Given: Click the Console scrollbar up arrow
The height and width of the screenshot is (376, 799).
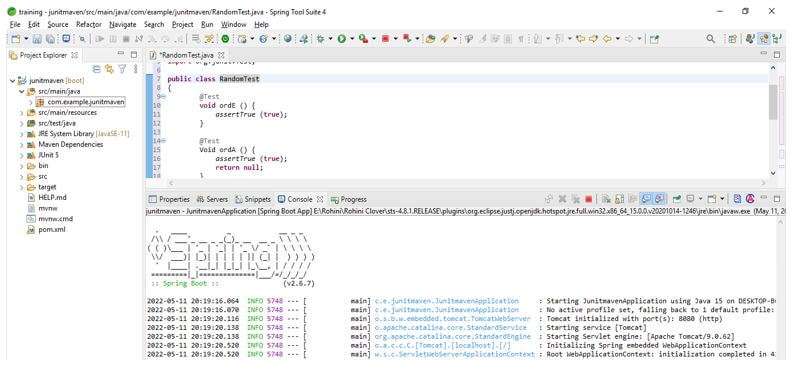Looking at the screenshot, I should 781,222.
